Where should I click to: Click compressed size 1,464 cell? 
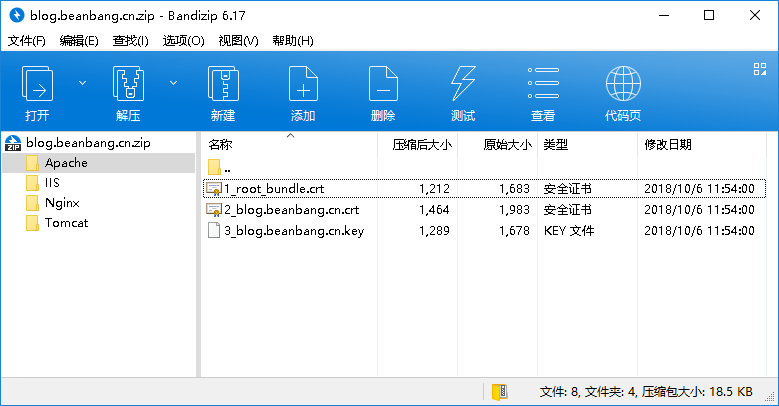(434, 210)
